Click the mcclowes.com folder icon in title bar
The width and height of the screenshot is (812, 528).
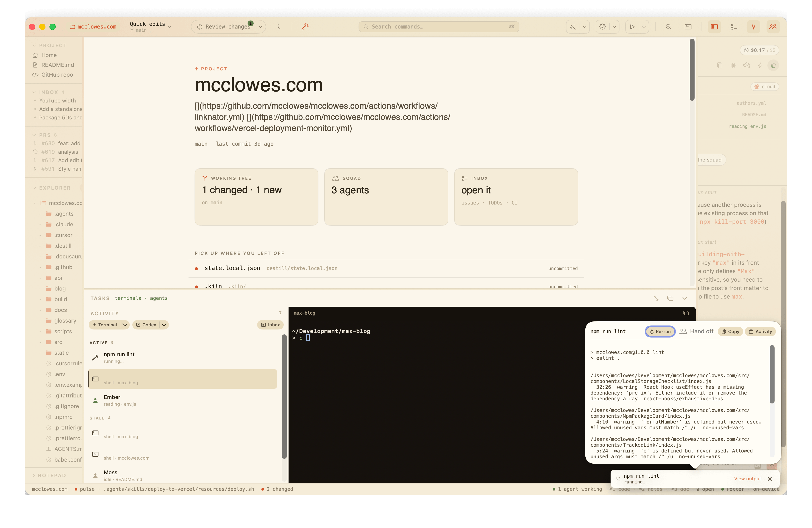pyautogui.click(x=72, y=27)
